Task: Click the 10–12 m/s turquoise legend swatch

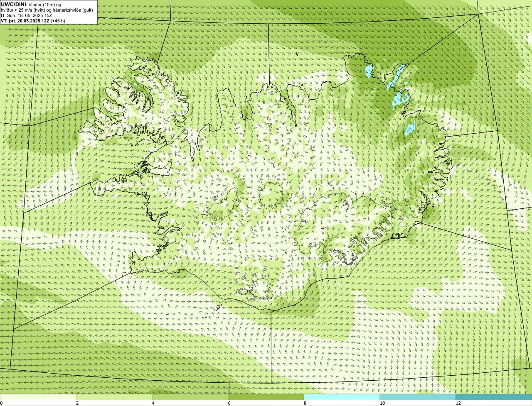Action: (x=418, y=397)
